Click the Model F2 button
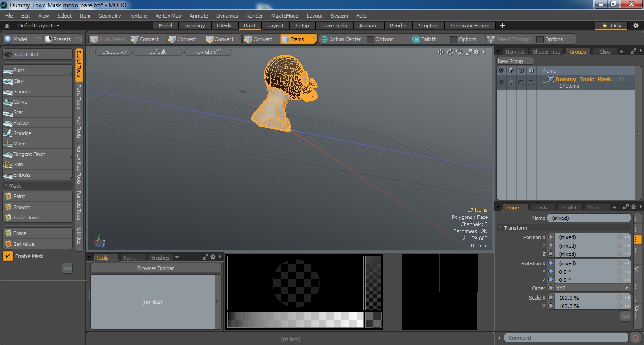644x345 pixels. (23, 39)
